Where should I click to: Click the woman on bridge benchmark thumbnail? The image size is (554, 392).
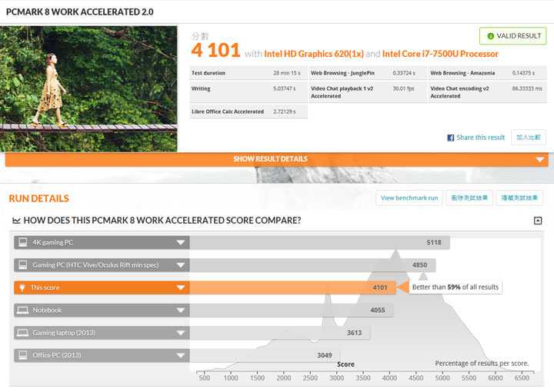point(88,88)
